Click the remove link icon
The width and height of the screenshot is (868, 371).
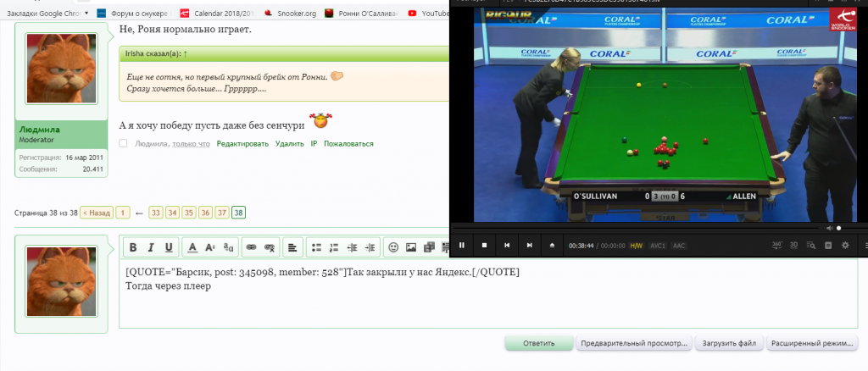270,247
